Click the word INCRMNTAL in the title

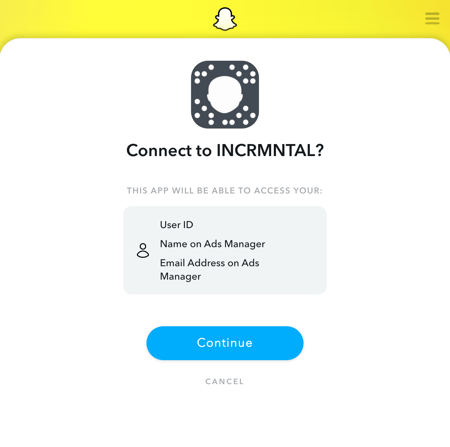coord(266,150)
